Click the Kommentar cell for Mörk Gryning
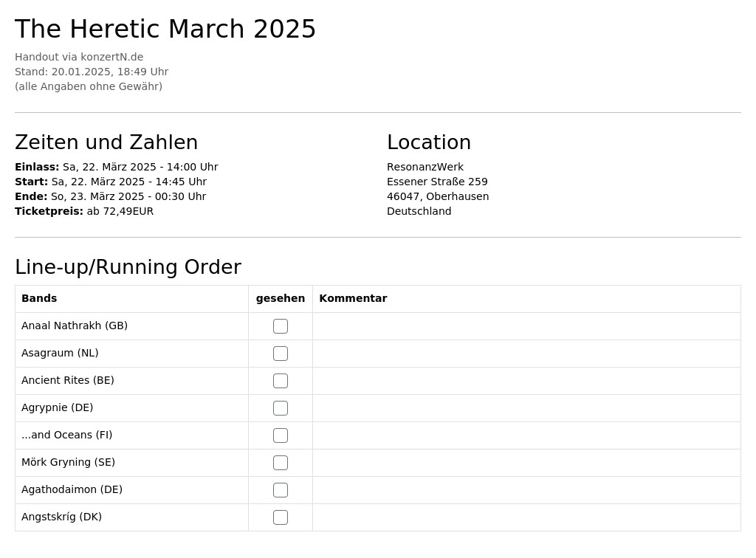The height and width of the screenshot is (558, 756). [x=526, y=463]
